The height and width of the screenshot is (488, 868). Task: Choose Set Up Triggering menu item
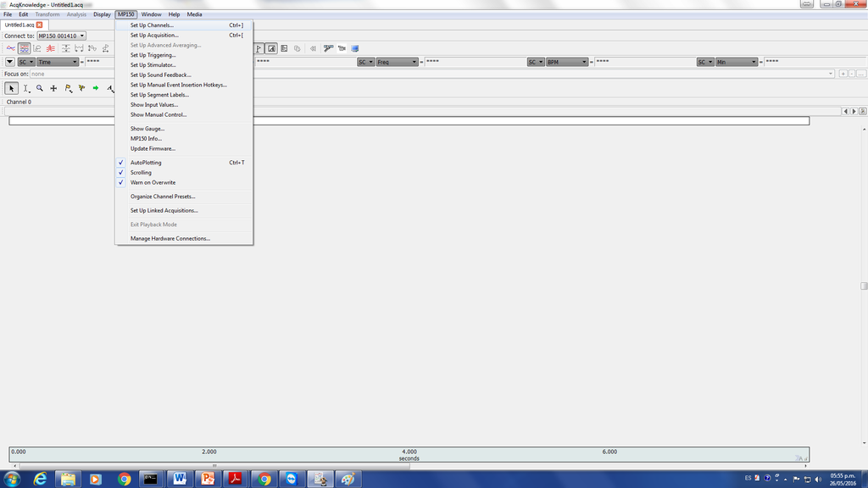(184, 55)
